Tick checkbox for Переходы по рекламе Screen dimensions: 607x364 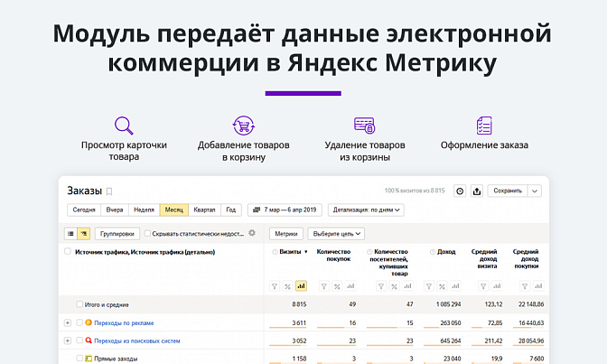coord(79,322)
